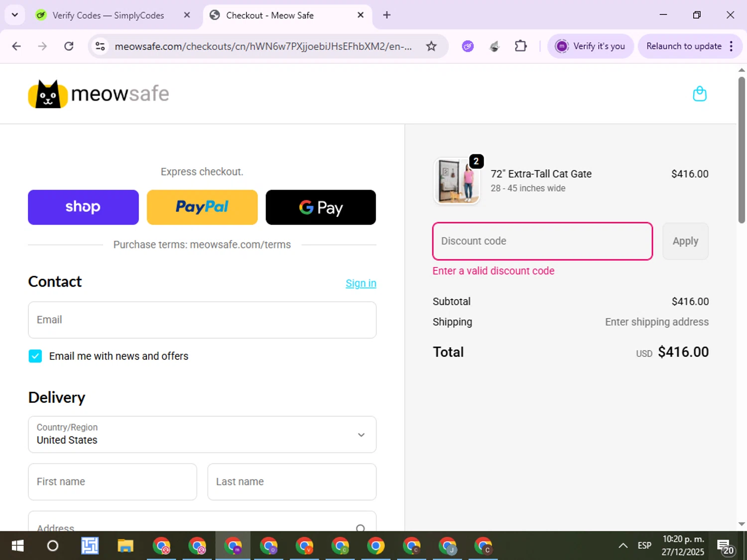
Task: Pay with Shop Pay button
Action: pos(83,207)
